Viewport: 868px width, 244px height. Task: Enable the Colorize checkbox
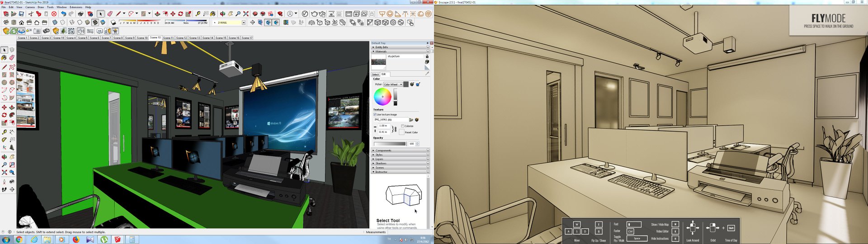pyautogui.click(x=402, y=126)
